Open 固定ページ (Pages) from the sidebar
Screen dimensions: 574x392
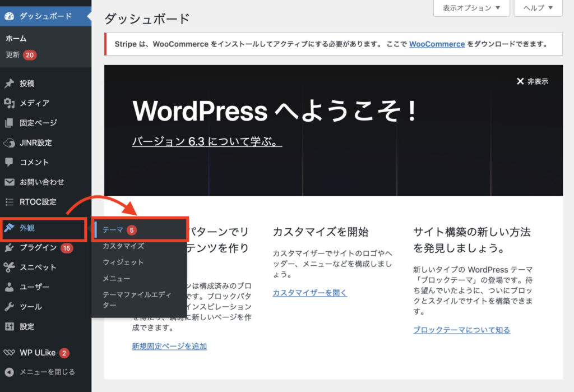[x=28, y=122]
